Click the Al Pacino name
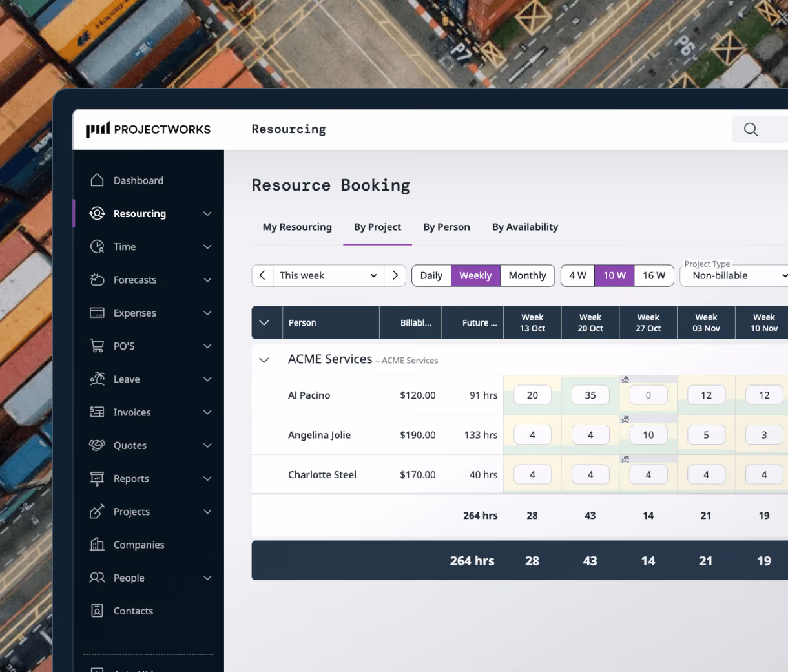The width and height of the screenshot is (788, 672). point(309,395)
